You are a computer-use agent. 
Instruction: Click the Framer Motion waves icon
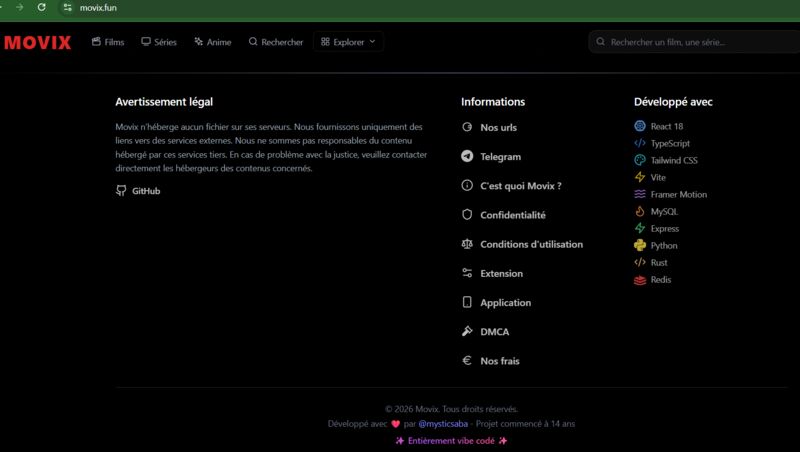pos(640,194)
